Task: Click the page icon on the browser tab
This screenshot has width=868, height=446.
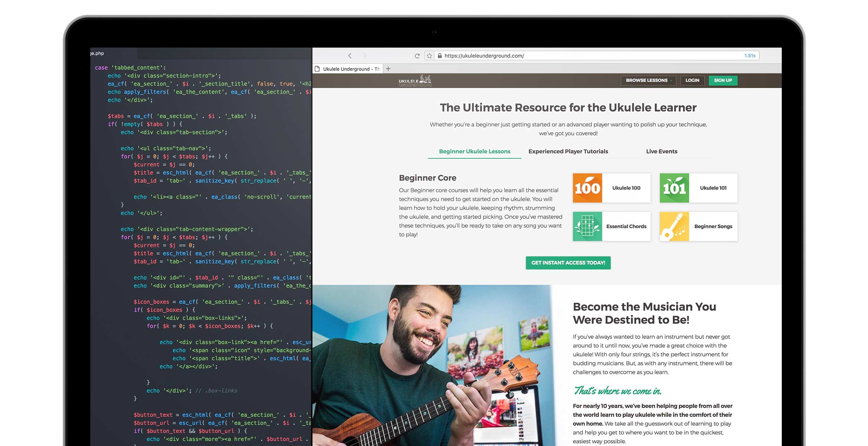Action: click(x=317, y=69)
